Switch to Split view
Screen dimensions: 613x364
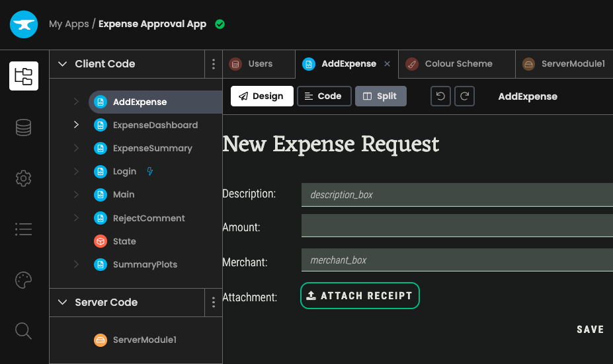coord(380,96)
